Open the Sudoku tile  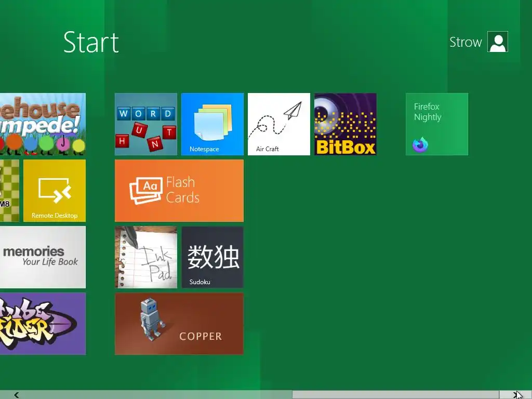point(212,257)
